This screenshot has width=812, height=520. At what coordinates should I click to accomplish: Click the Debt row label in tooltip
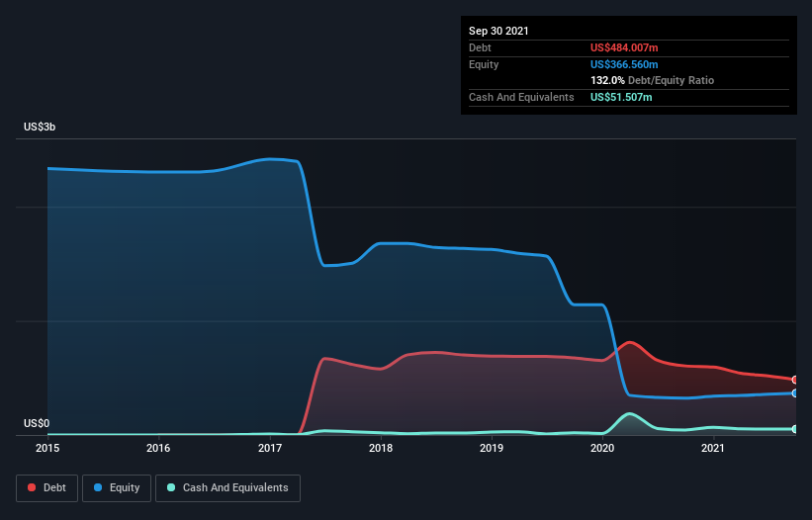pyautogui.click(x=480, y=47)
